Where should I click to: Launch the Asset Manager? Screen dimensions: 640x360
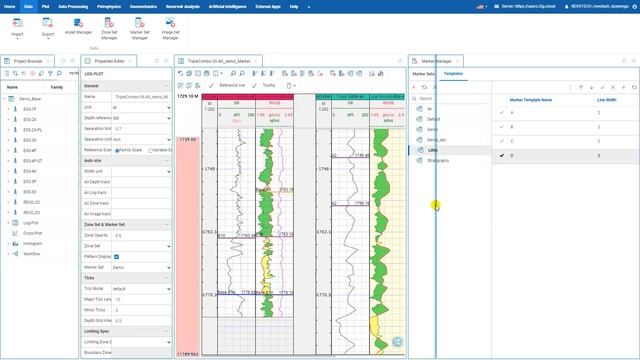[78, 26]
